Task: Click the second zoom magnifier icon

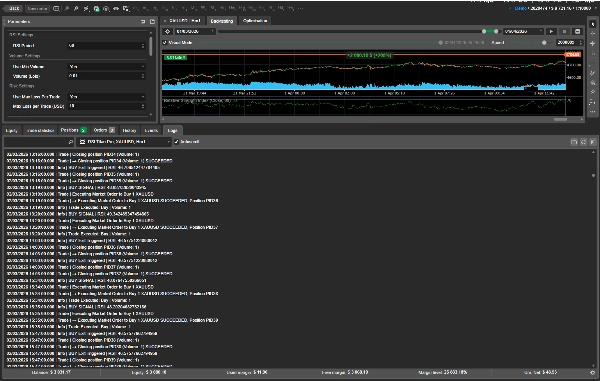Action: pyautogui.click(x=76, y=8)
